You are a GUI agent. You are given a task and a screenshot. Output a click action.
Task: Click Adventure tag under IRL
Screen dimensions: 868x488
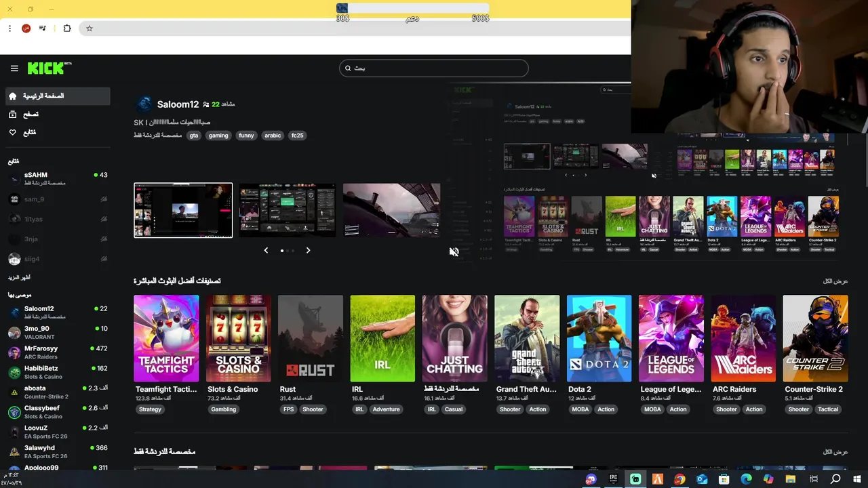click(386, 409)
